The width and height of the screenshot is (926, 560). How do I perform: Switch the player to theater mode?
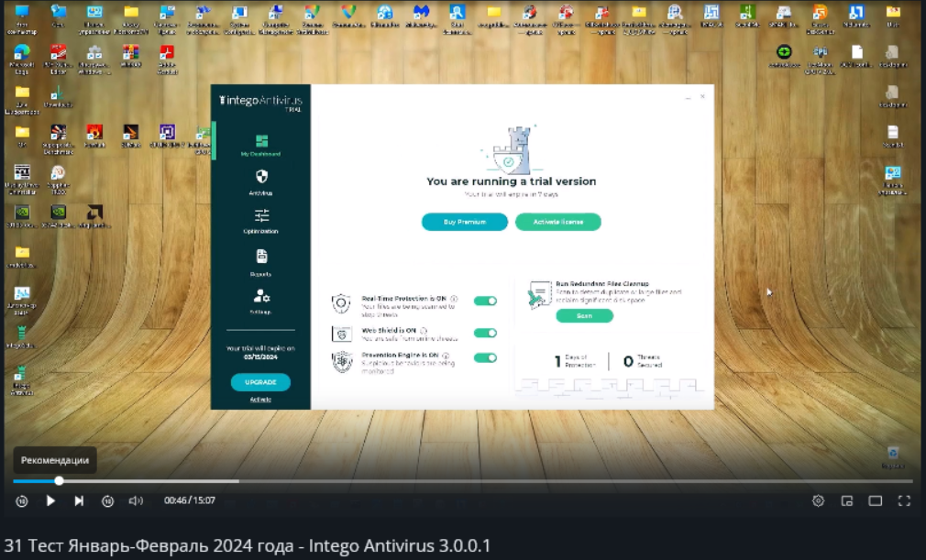(x=876, y=501)
